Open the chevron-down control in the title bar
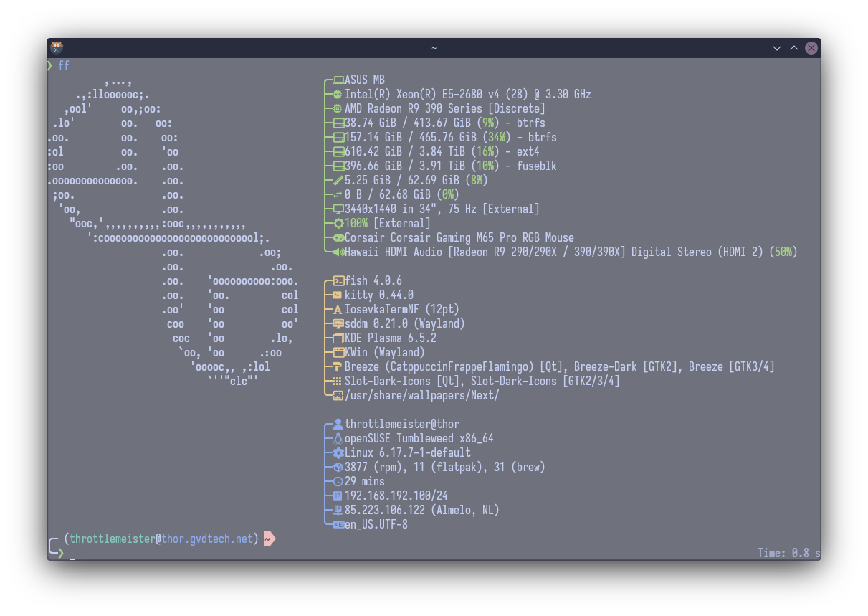This screenshot has height=616, width=868. (x=776, y=48)
